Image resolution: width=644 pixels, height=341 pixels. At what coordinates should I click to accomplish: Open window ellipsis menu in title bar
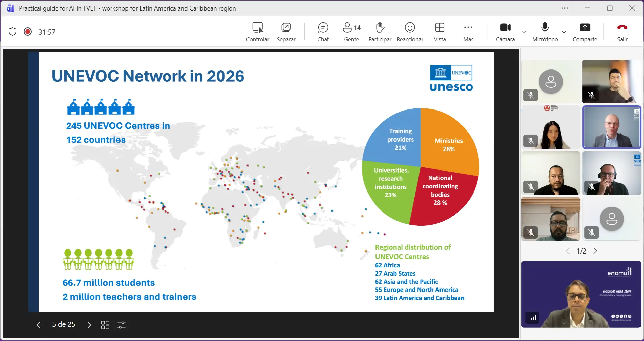pos(565,8)
